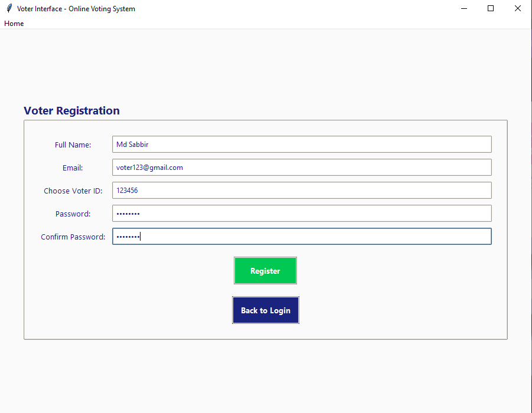Click the typed name Md Sabbir
The width and height of the screenshot is (532, 413).
132,144
